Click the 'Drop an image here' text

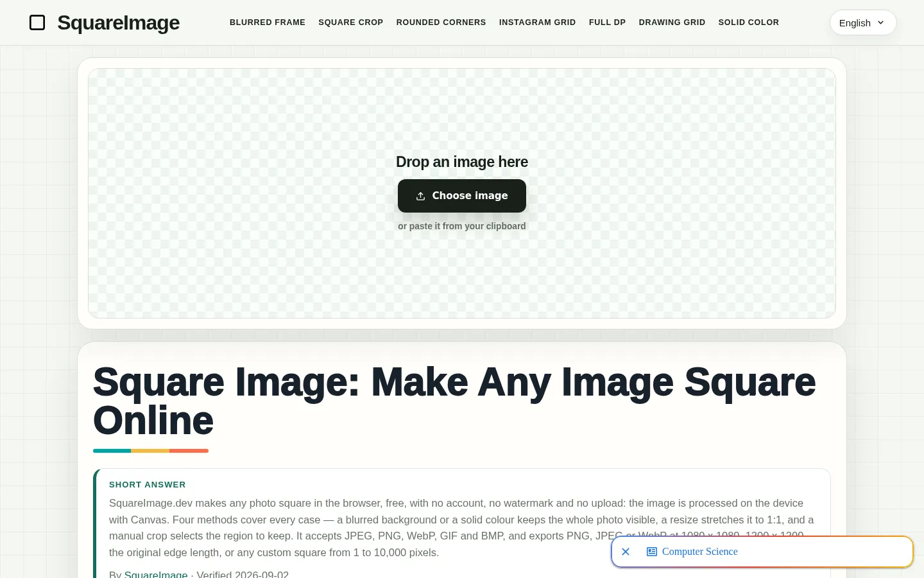tap(462, 162)
